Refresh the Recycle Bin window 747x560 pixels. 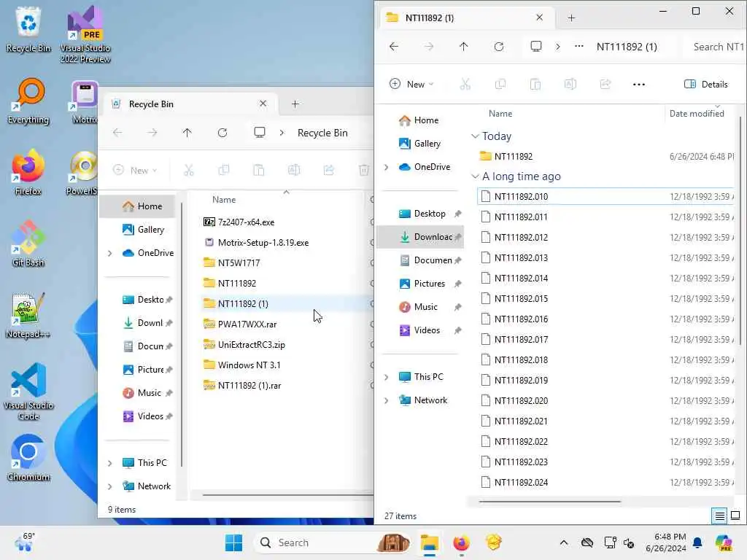coord(222,133)
